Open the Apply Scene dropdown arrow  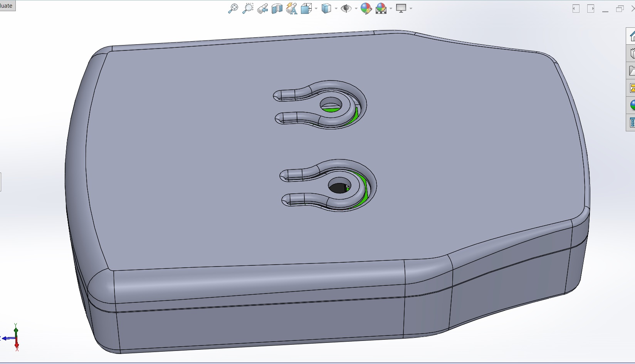click(391, 8)
